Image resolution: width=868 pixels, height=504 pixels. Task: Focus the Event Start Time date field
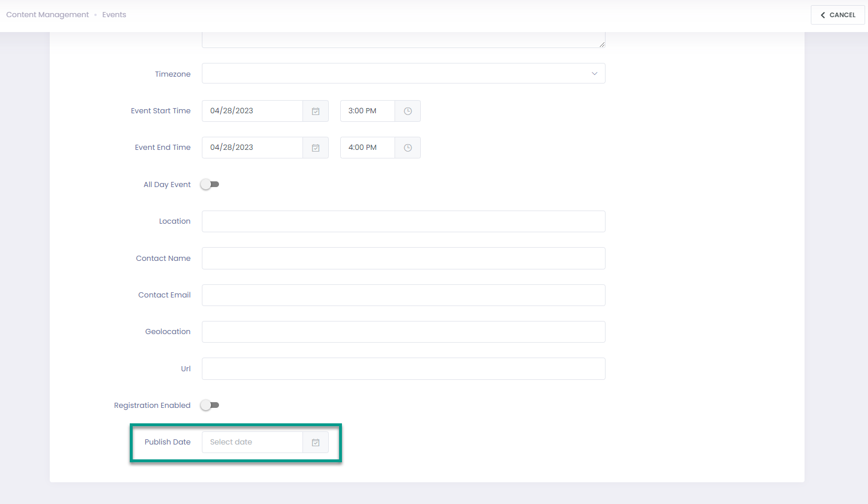point(252,111)
